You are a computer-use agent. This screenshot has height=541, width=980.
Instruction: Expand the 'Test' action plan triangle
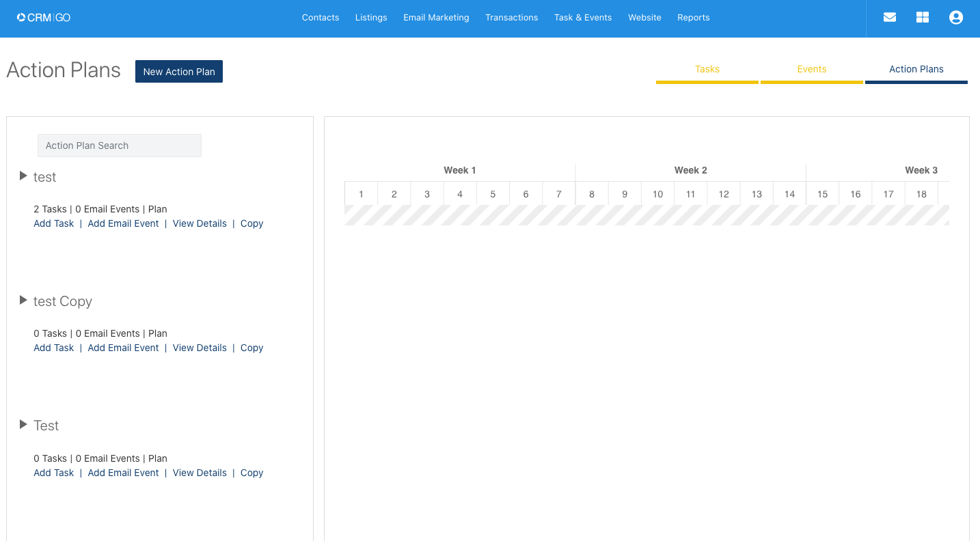tap(23, 425)
